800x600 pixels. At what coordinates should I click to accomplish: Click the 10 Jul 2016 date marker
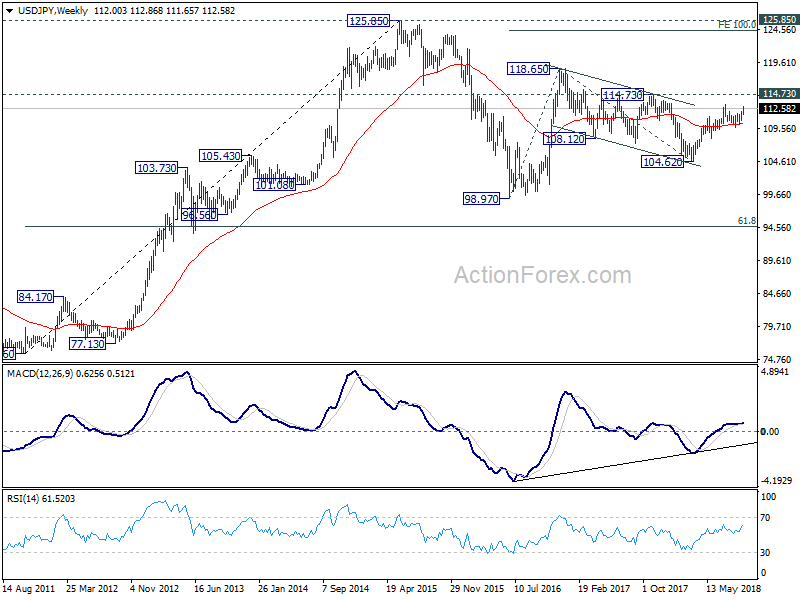(x=538, y=589)
